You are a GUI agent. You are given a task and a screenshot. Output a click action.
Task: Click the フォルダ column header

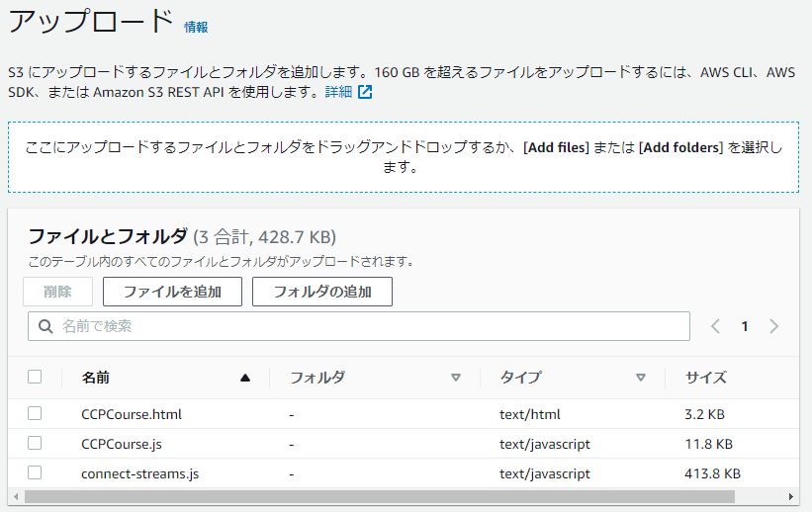pos(316,378)
